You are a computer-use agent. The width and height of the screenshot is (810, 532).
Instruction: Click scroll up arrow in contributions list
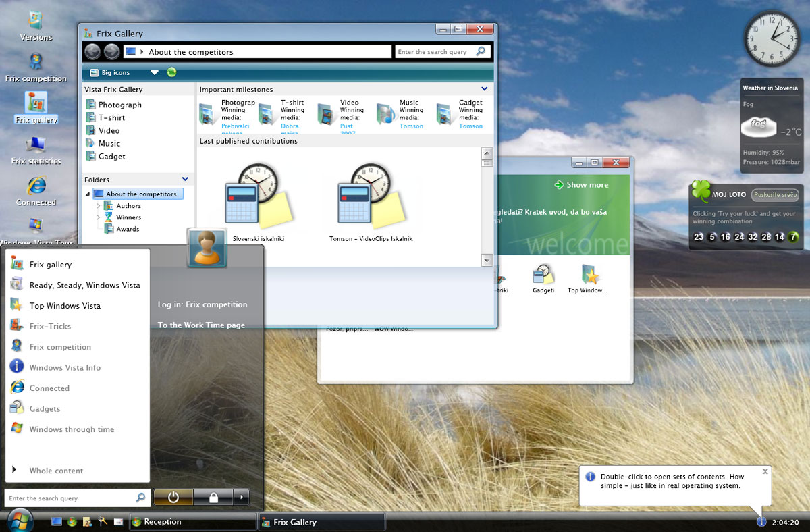point(487,153)
